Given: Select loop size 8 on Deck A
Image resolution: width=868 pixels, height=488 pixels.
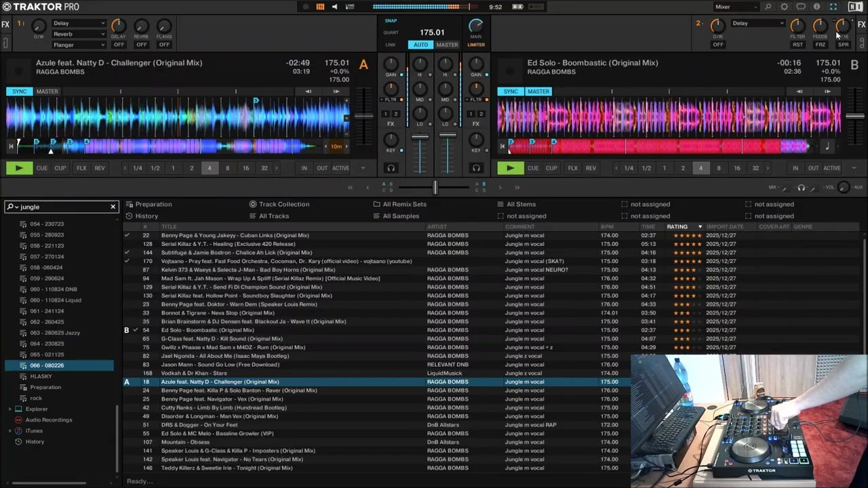Looking at the screenshot, I should point(227,168).
